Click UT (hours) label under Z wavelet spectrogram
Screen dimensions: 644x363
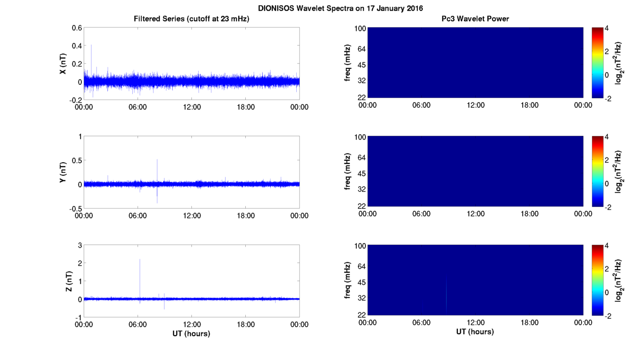475,332
